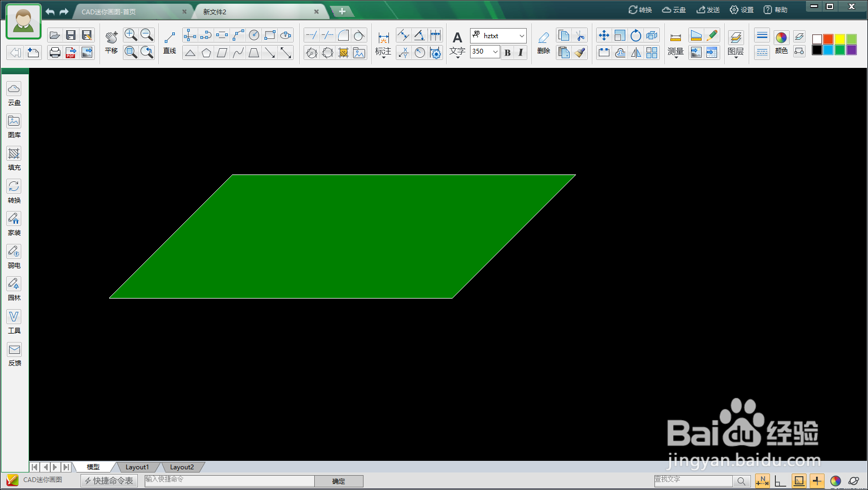Click the scissors cut icon
This screenshot has height=490, width=868.
coord(580,36)
